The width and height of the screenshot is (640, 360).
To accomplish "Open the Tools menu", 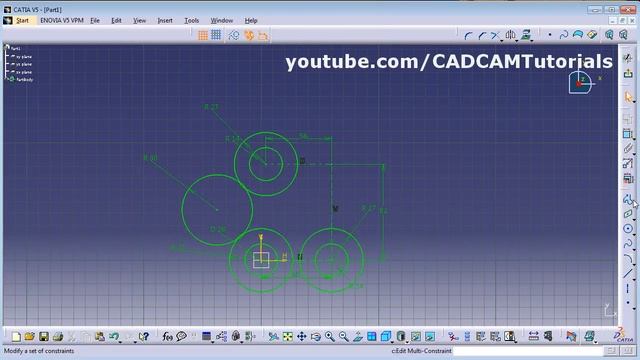I will tap(191, 20).
